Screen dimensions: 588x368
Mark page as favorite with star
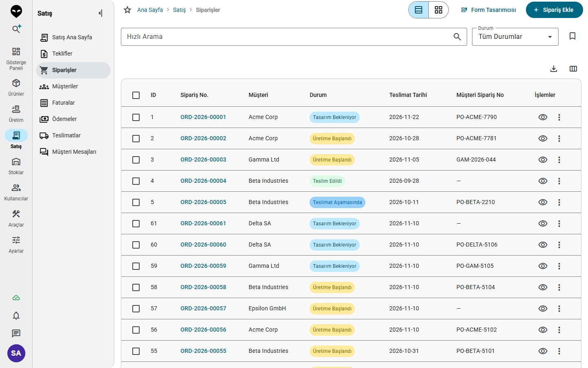[127, 10]
